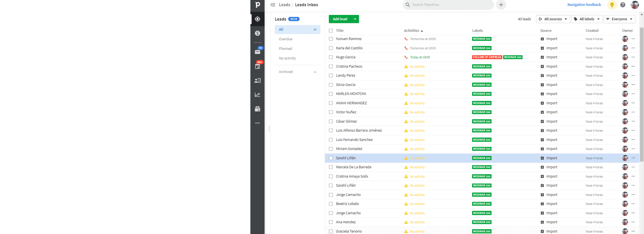Open the Leads target icon in sidebar
The height and width of the screenshot is (234, 644).
[x=257, y=19]
